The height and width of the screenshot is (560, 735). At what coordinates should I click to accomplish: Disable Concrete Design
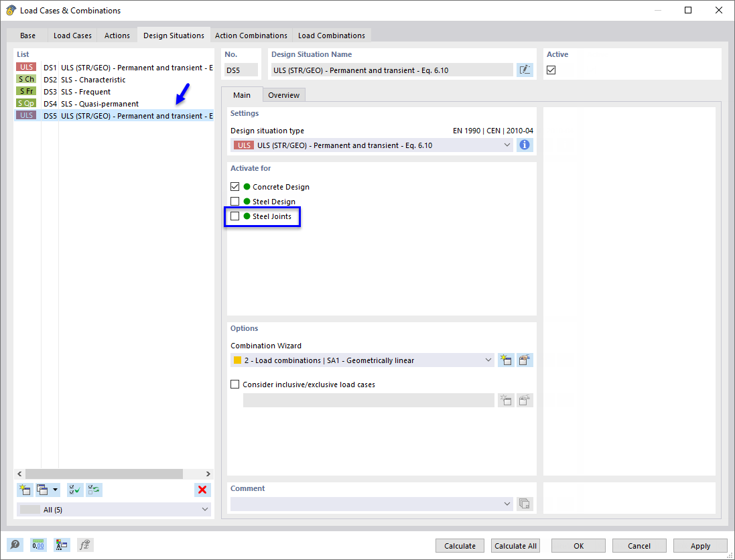tap(235, 186)
